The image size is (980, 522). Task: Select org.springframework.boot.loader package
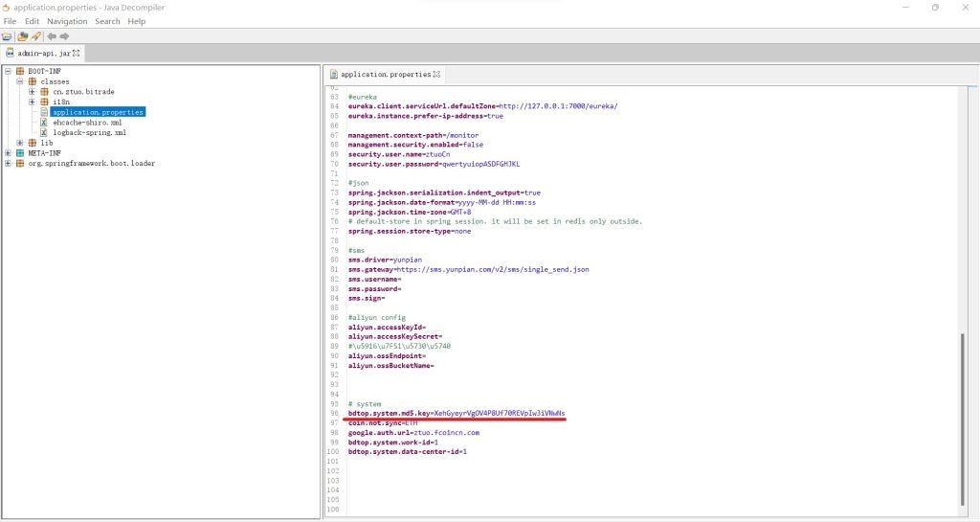click(91, 164)
